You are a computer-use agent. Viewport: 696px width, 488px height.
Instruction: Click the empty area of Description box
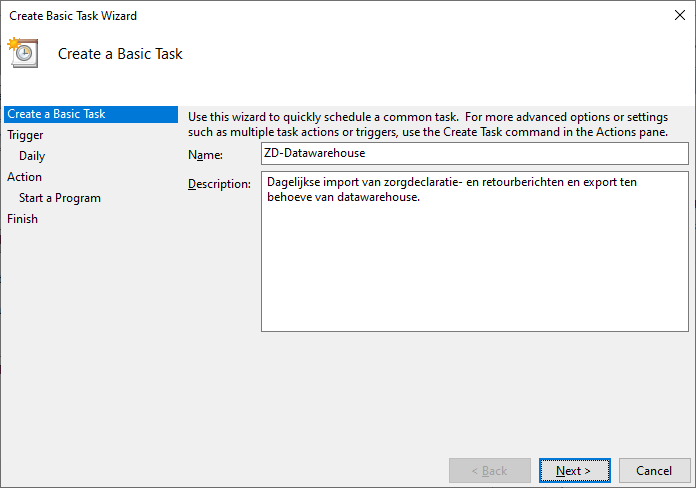(x=475, y=270)
